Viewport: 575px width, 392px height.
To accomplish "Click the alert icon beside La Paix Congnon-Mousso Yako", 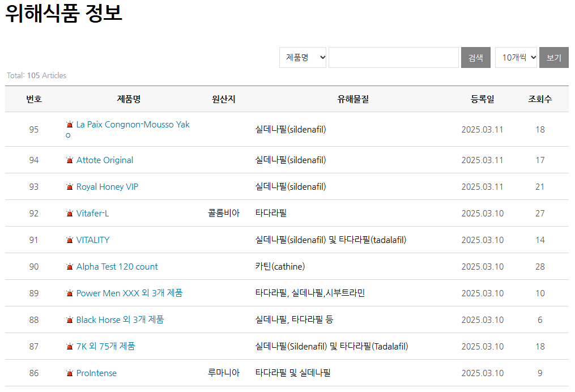I will (69, 125).
